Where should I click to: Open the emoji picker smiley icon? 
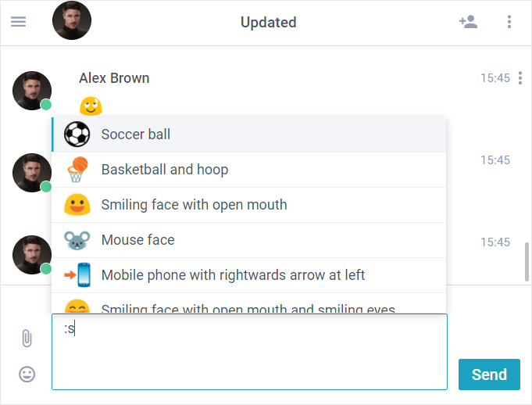tap(27, 374)
